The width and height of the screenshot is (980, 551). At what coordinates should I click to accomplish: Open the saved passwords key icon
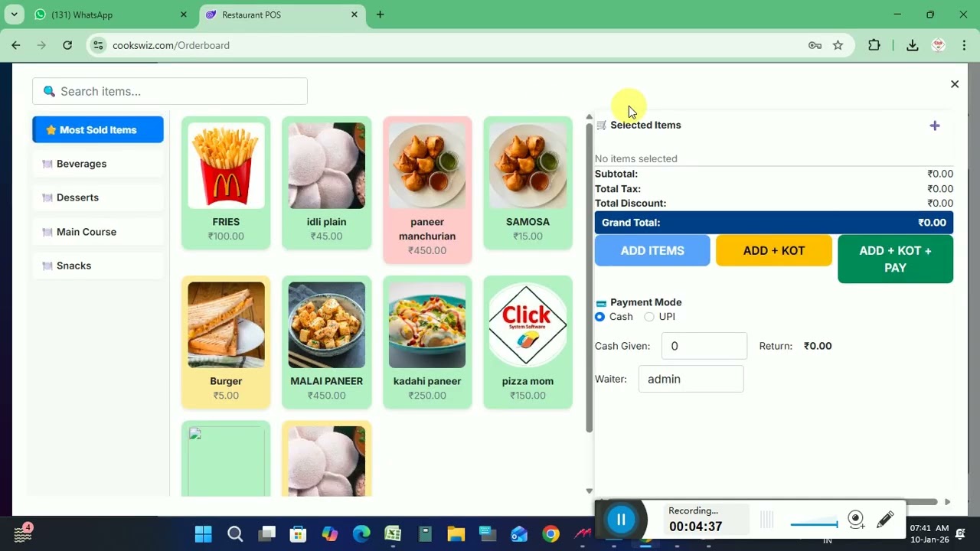[815, 45]
